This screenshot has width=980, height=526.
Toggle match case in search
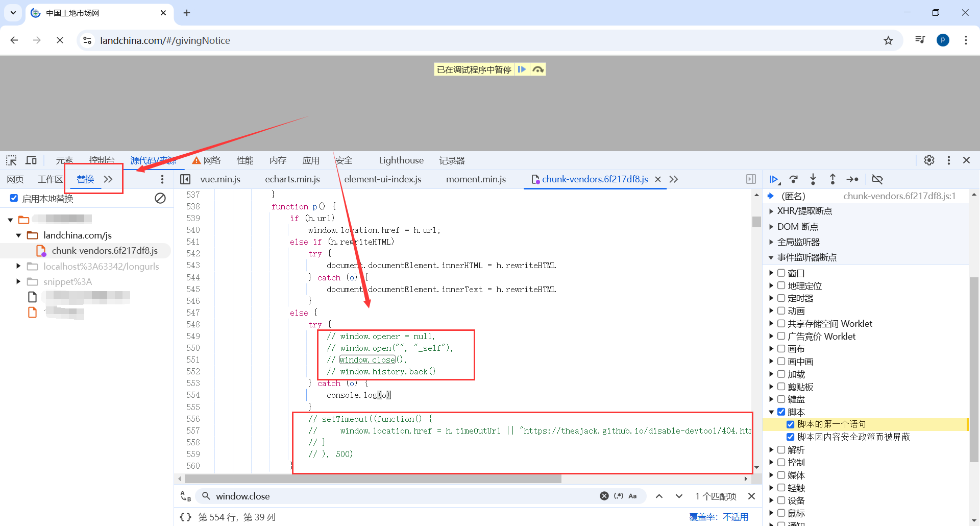632,496
